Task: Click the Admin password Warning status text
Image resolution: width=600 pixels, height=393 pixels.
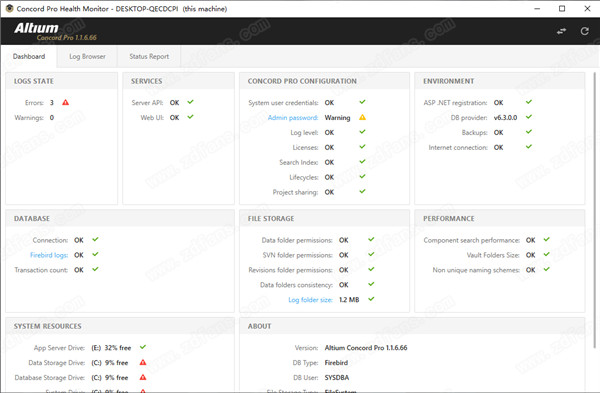Action: pyautogui.click(x=338, y=117)
